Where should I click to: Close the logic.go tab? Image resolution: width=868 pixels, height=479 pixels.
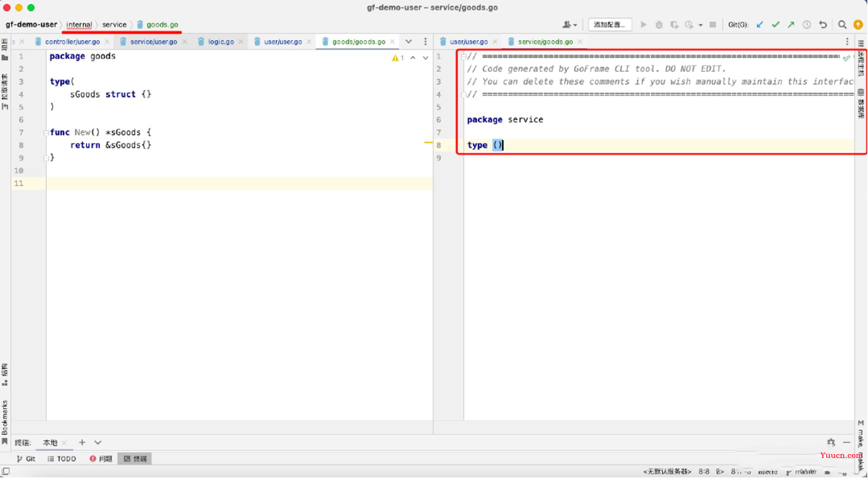click(x=241, y=42)
